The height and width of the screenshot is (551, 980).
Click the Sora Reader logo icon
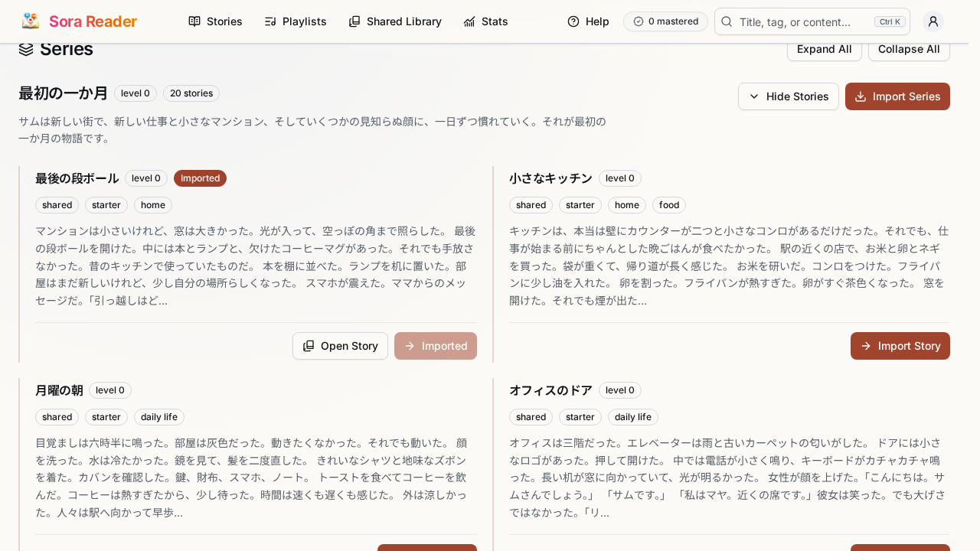31,21
